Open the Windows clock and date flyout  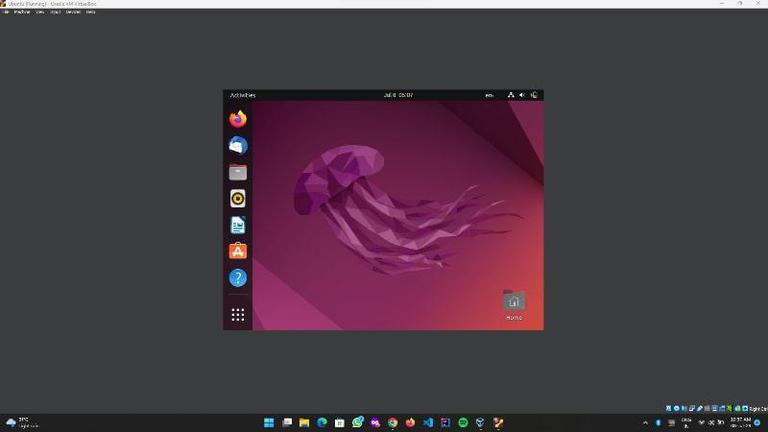740,422
